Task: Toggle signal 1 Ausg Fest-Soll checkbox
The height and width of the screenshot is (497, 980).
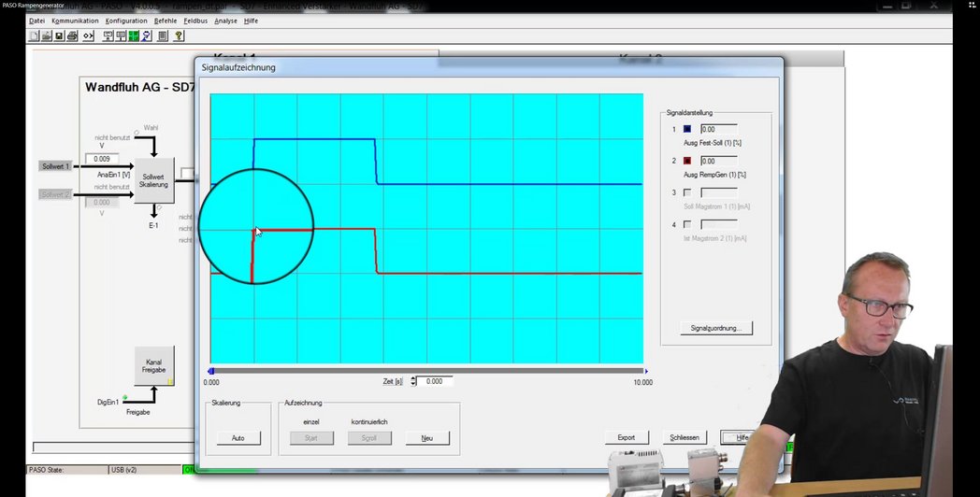Action: (x=687, y=129)
